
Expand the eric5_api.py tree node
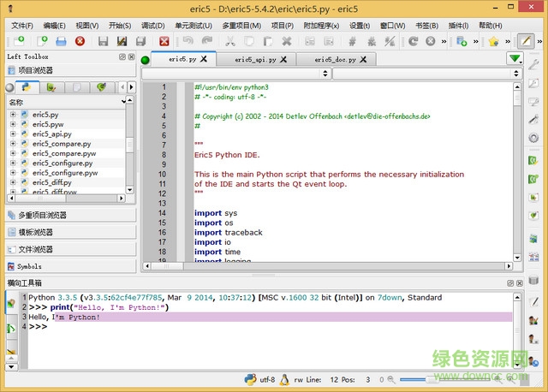point(13,134)
